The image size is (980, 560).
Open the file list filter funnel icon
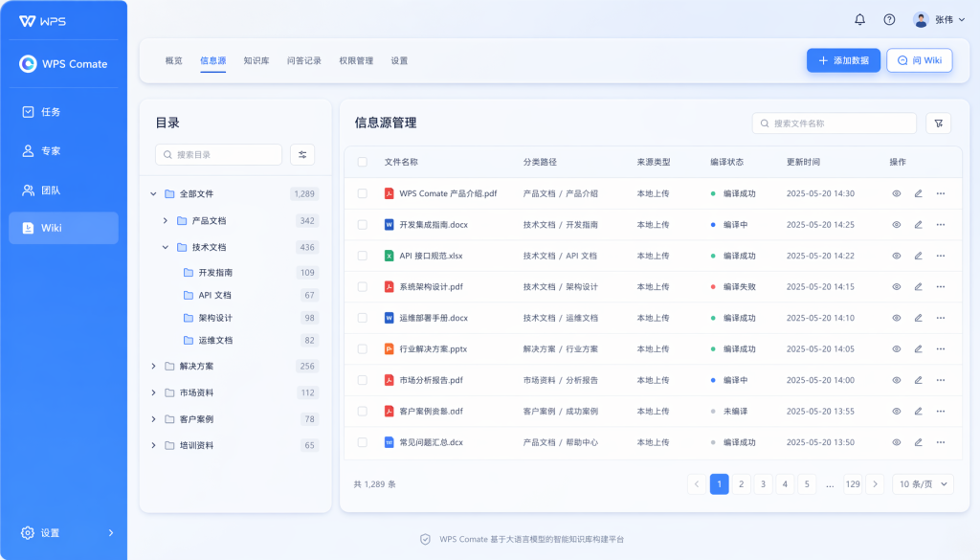(939, 123)
